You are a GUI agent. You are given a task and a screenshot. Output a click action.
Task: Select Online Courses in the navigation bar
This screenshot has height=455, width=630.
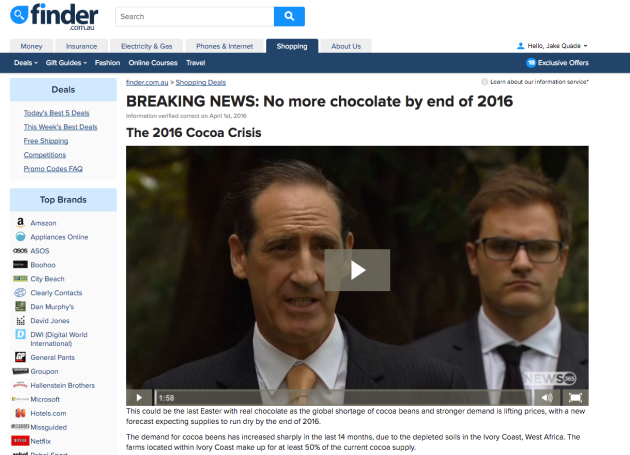pos(153,63)
